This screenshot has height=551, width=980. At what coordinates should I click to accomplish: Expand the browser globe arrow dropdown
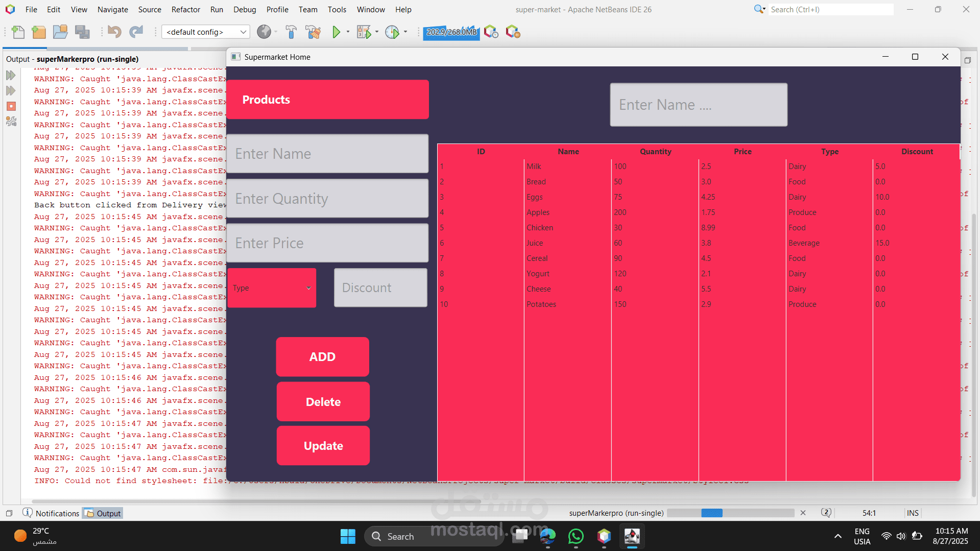pos(276,32)
